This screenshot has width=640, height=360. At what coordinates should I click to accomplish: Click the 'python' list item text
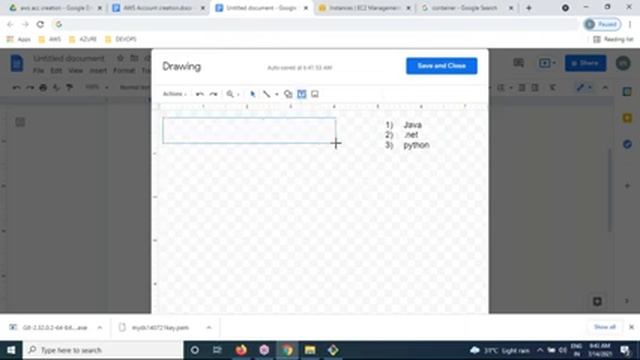[416, 145]
